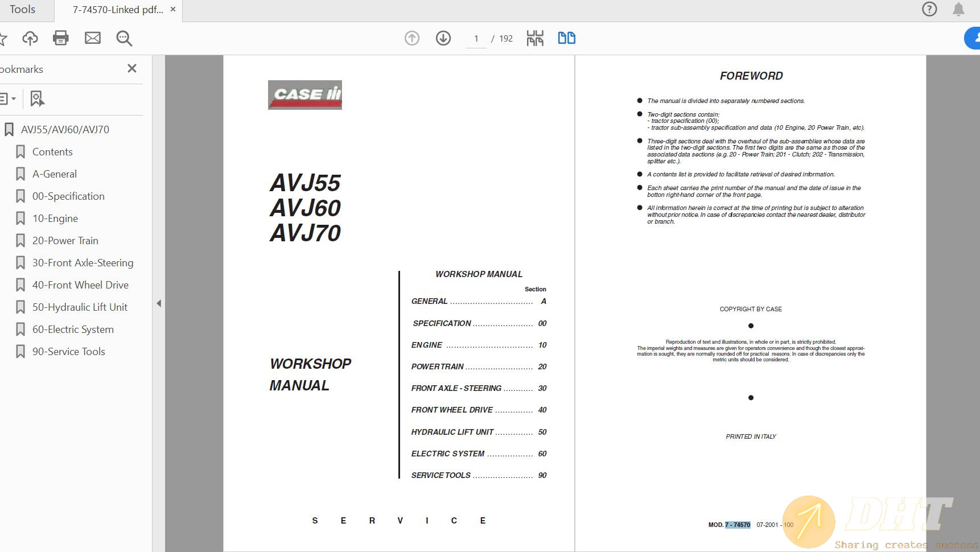The height and width of the screenshot is (552, 980).
Task: Collapse the navigation pane arrow
Action: click(x=159, y=303)
